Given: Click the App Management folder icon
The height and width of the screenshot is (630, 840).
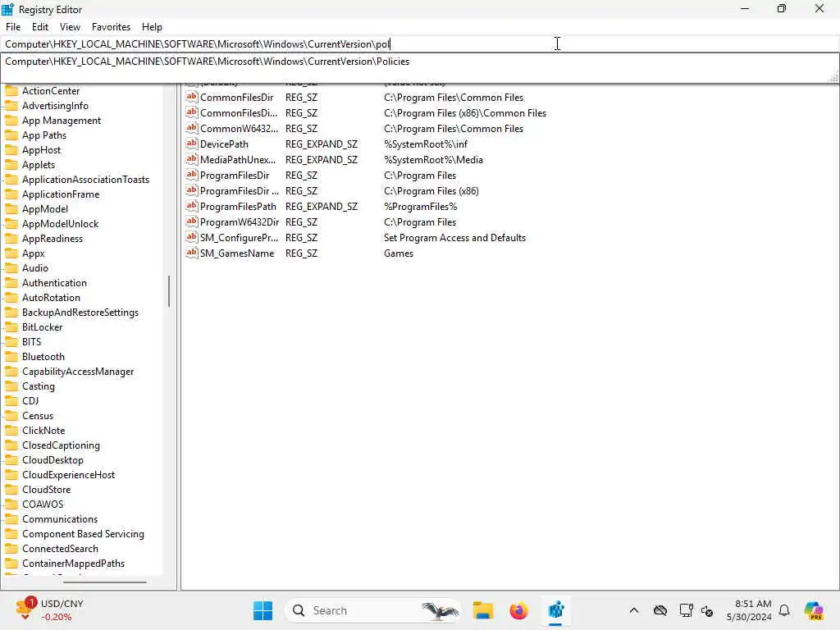Looking at the screenshot, I should [11, 121].
